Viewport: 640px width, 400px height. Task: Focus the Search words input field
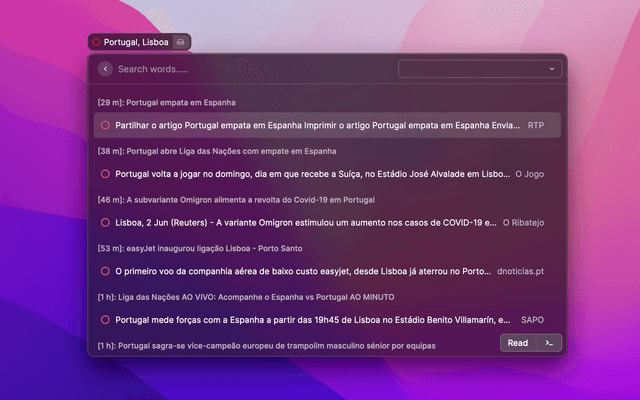tap(250, 69)
